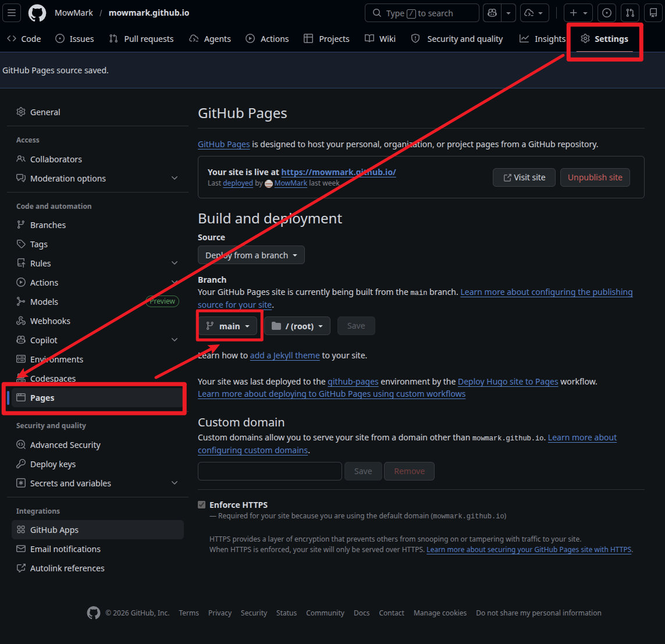Open the Insights tab
This screenshot has width=665, height=644.
click(x=542, y=38)
